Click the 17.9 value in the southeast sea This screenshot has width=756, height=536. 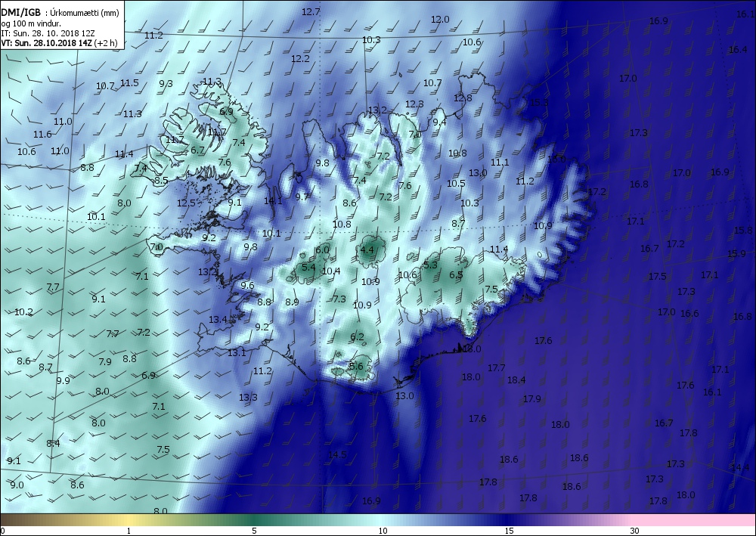[x=531, y=398]
